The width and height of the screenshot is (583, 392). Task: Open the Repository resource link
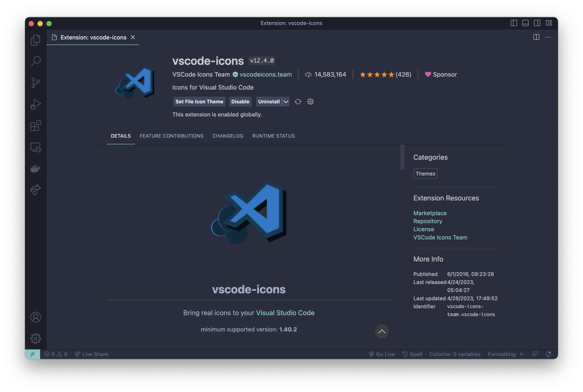428,221
